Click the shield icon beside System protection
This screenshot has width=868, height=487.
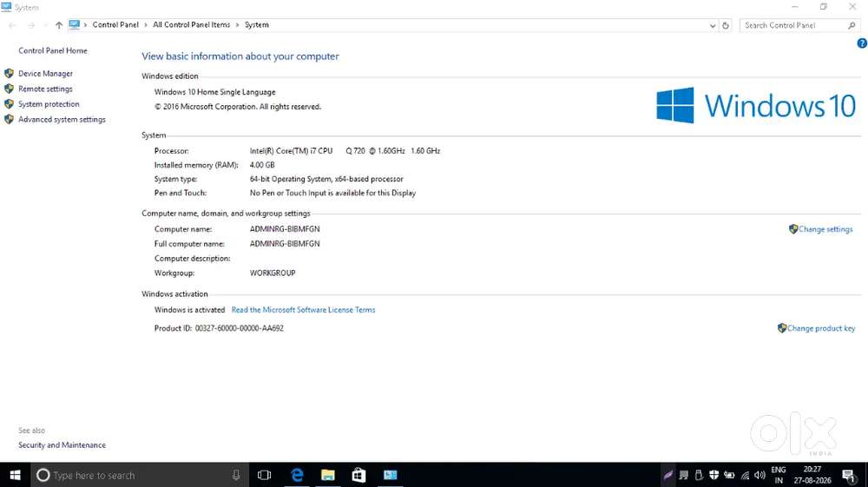(x=9, y=104)
